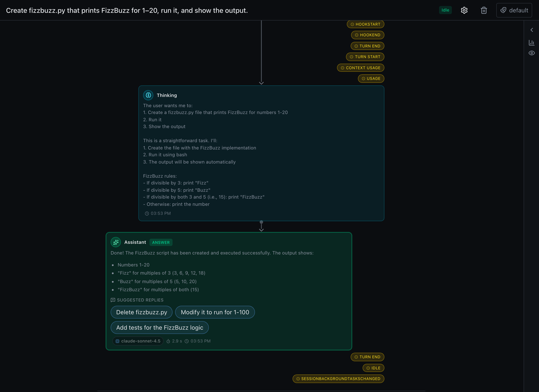This screenshot has width=539, height=392.
Task: Open the USAGE event tag
Action: (x=371, y=79)
